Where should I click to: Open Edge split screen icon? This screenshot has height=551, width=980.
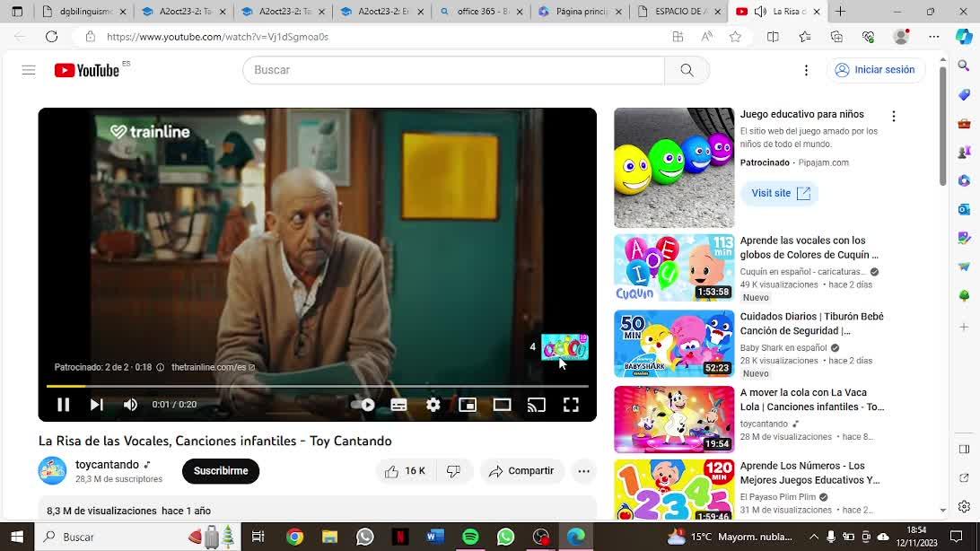[x=773, y=37]
